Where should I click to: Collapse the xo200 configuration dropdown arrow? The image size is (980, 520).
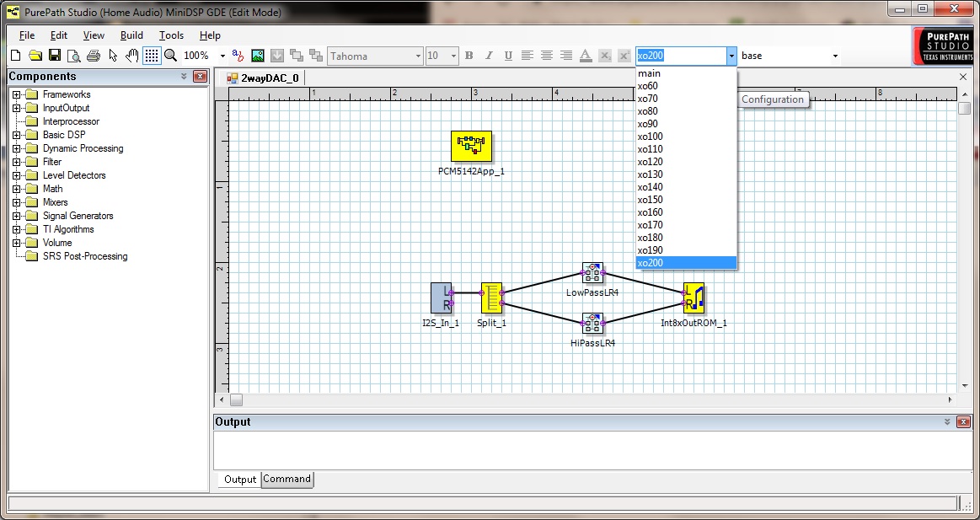pyautogui.click(x=731, y=56)
